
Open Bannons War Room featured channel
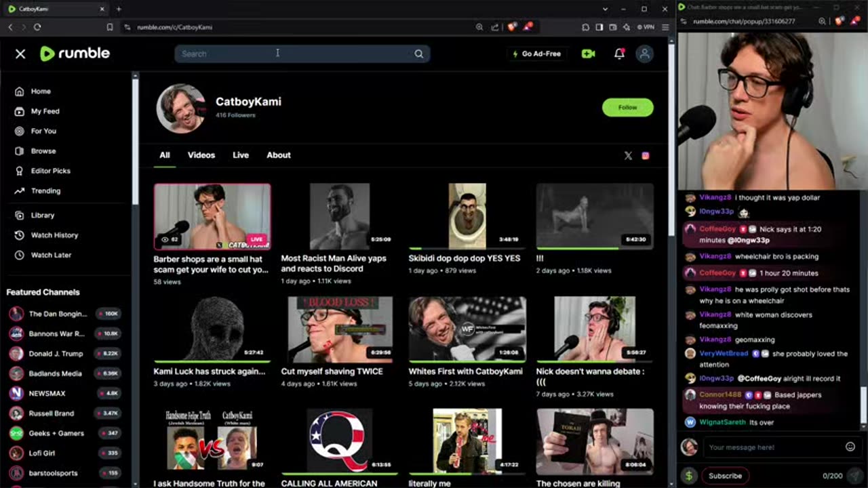tap(66, 333)
